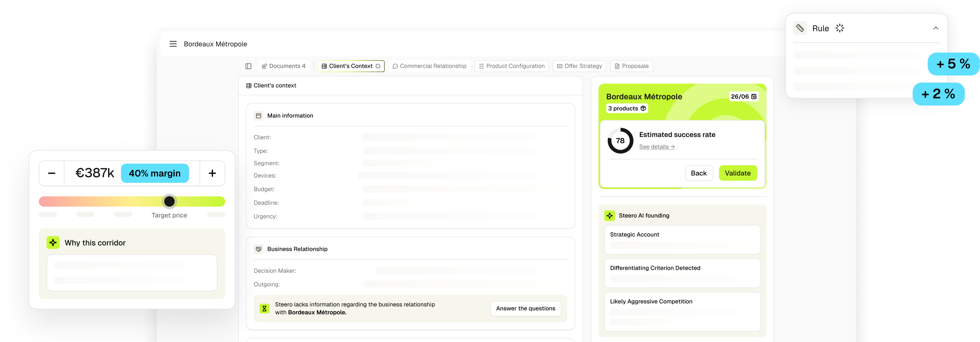980x342 pixels.
Task: Click the chat bubble icon on Commercial Relationship tab
Action: click(395, 66)
